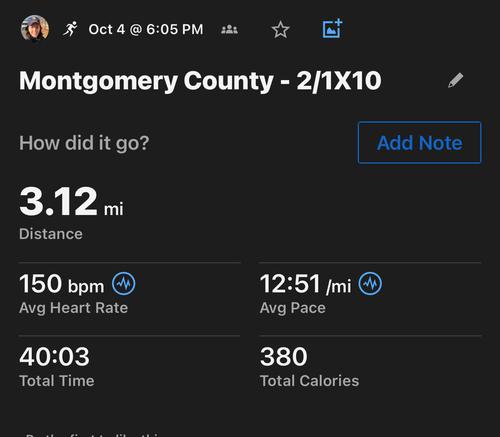The image size is (500, 437).
Task: Add a photo with the image-plus icon
Action: point(332,29)
